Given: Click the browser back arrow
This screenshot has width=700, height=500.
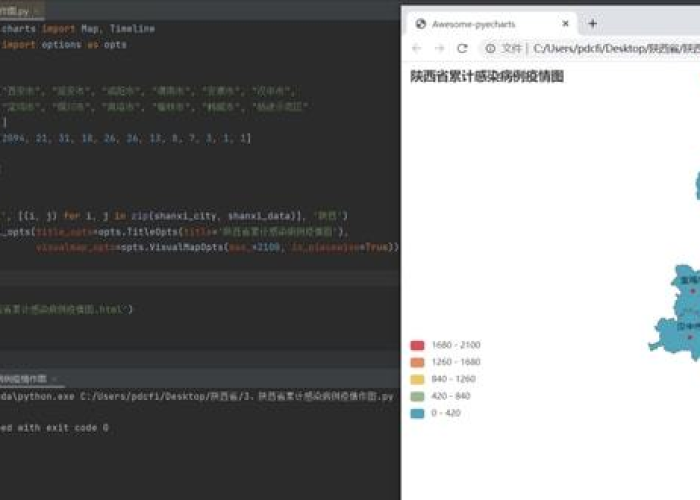Looking at the screenshot, I should coord(417,48).
